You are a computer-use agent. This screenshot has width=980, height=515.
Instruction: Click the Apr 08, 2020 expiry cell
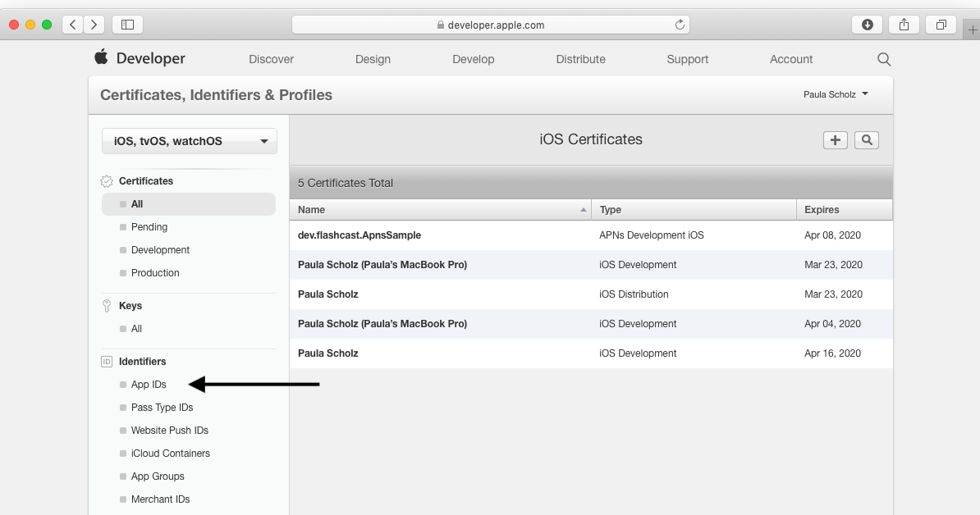pos(832,235)
